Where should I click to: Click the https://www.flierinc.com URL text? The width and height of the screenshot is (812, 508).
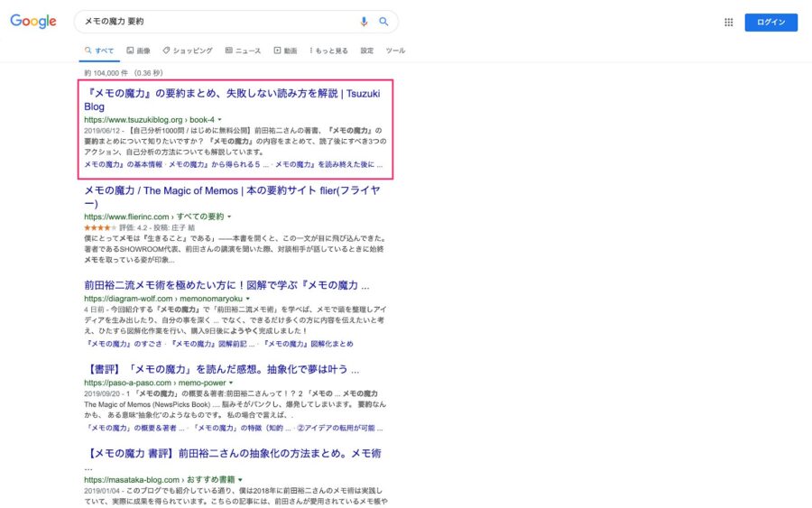126,217
